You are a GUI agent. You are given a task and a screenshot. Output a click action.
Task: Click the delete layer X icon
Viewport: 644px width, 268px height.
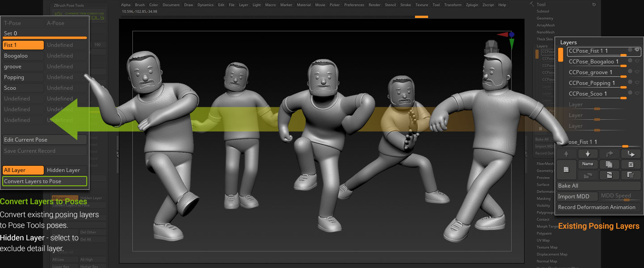[x=631, y=164]
